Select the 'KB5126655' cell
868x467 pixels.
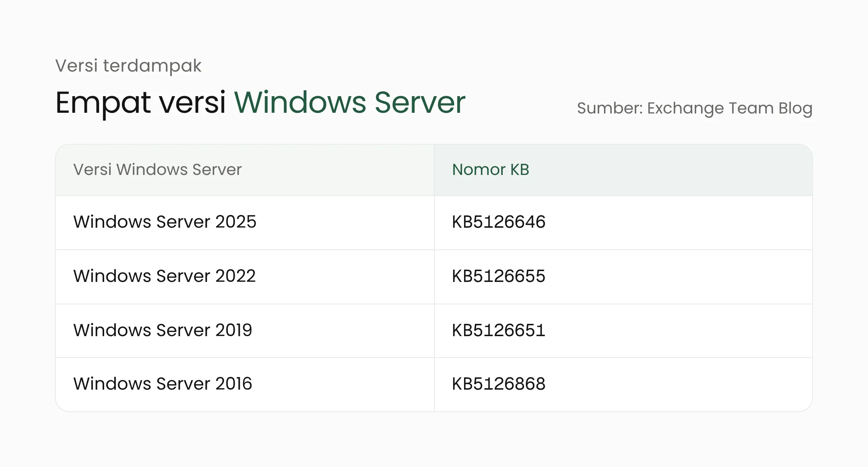click(624, 277)
